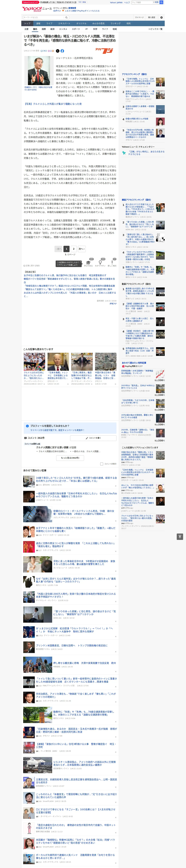Open the Yahoo! JAPAN logo home link
This screenshot has height=868, width=186.
click(x=32, y=9)
